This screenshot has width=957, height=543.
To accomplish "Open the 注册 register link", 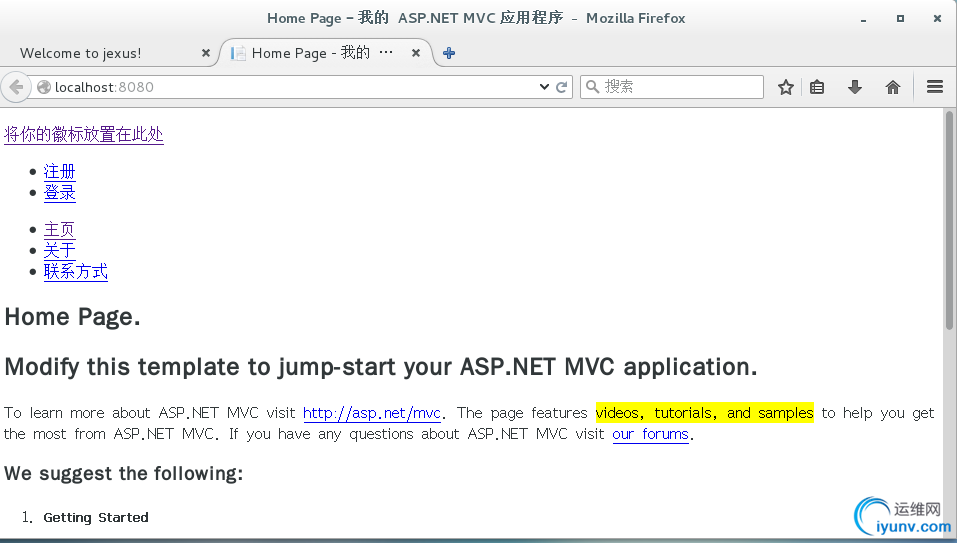I will click(x=60, y=171).
